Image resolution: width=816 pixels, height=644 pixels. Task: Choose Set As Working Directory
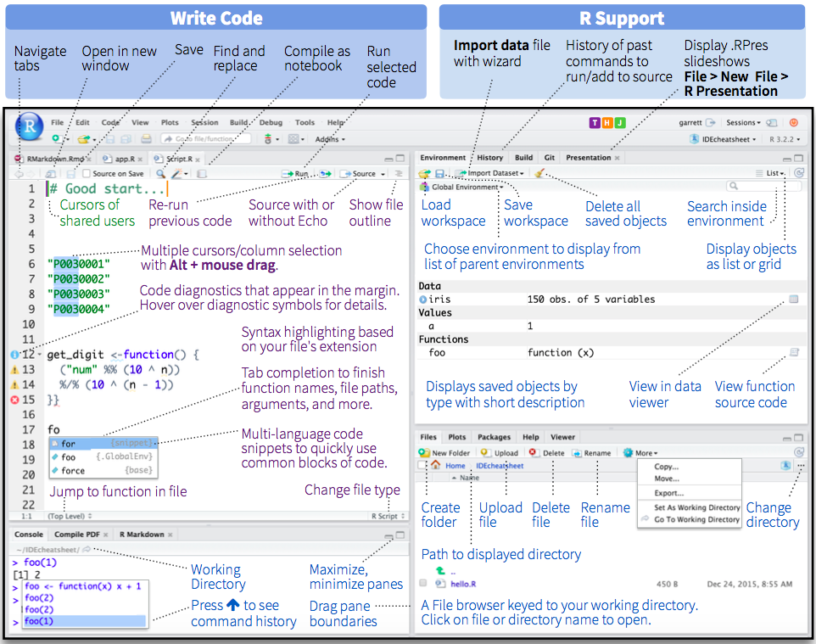pos(696,507)
